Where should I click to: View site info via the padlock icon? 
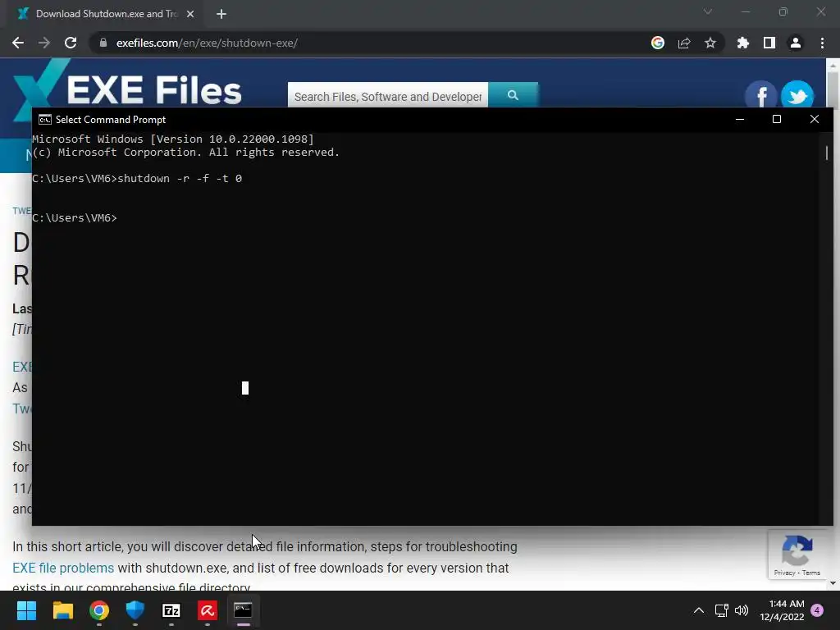[x=103, y=43]
